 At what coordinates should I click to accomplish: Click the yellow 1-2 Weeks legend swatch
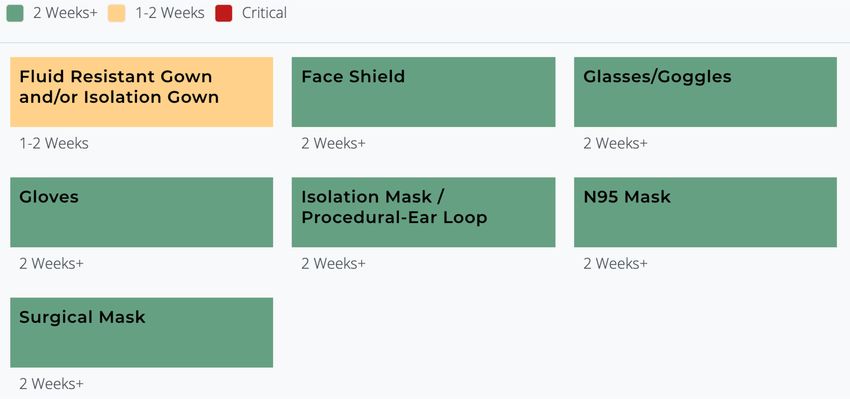click(117, 13)
